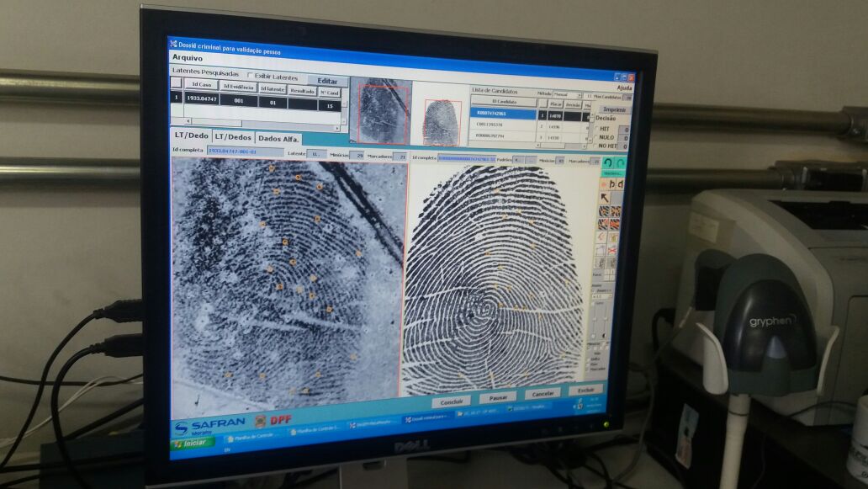Select the black arrow pointer tool
The width and height of the screenshot is (868, 489).
pos(605,197)
